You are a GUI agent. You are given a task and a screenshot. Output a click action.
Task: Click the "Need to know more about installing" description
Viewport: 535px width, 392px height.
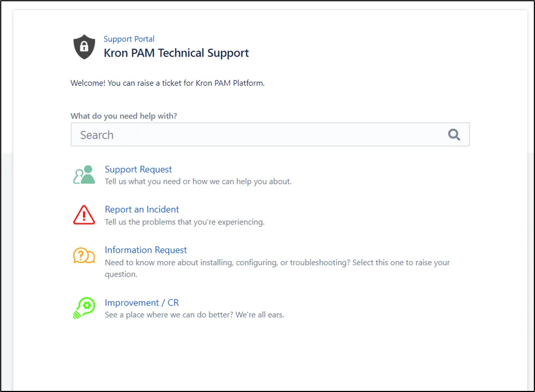tap(277, 268)
